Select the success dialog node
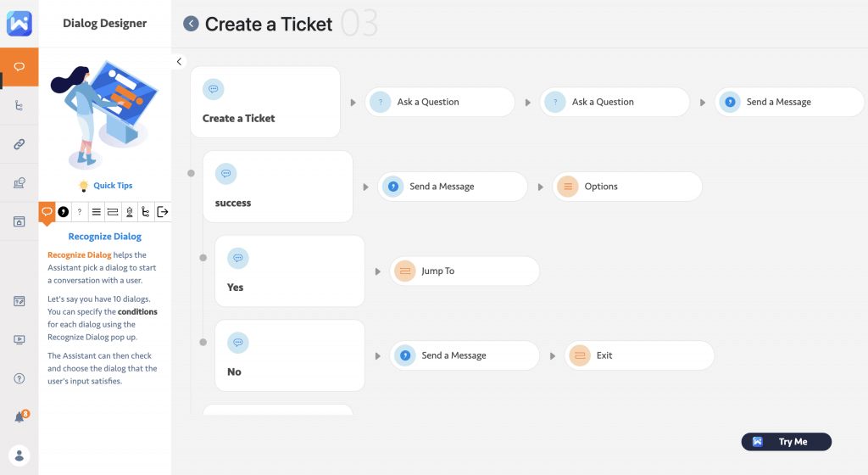The width and height of the screenshot is (868, 475). tap(278, 187)
